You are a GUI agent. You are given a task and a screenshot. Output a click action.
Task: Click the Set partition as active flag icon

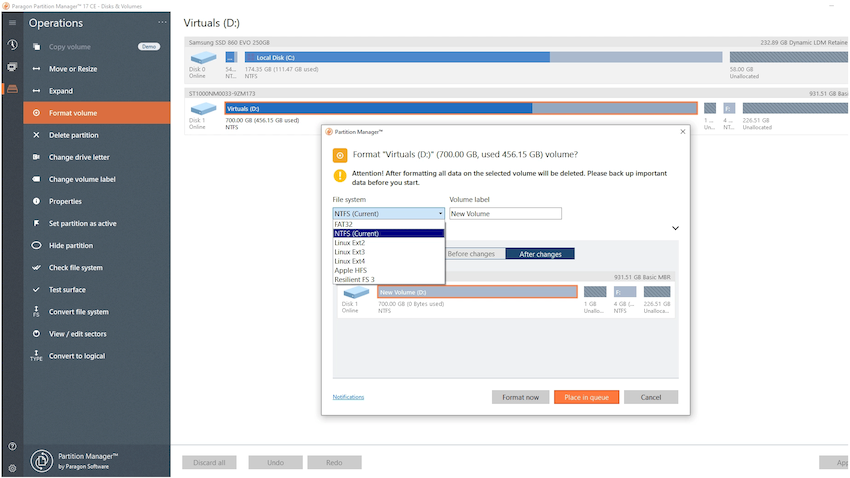[x=36, y=223]
